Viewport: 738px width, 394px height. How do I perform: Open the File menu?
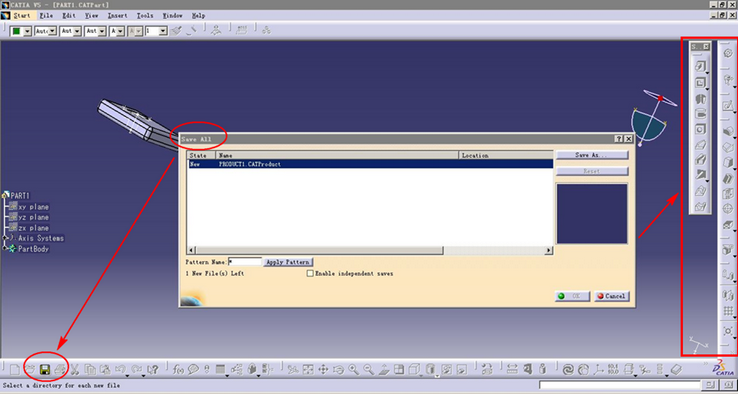(46, 16)
